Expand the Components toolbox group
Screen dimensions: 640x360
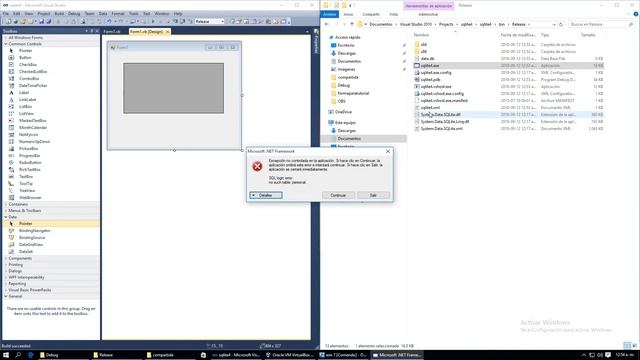(6, 258)
